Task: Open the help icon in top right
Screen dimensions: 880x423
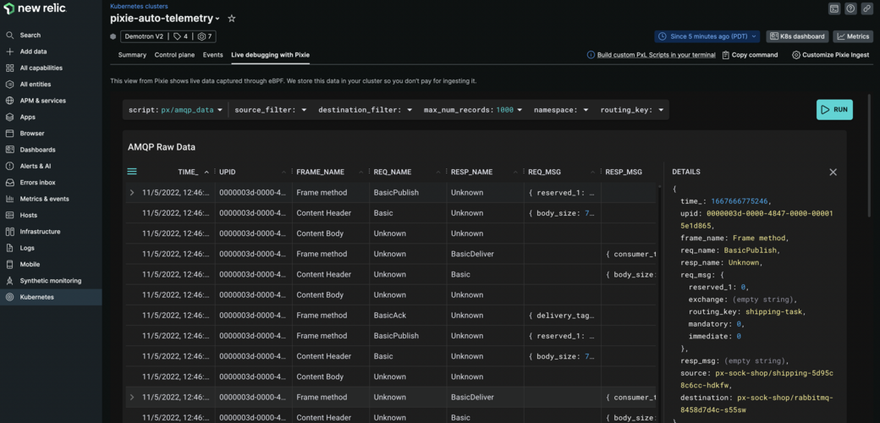Action: pyautogui.click(x=850, y=9)
